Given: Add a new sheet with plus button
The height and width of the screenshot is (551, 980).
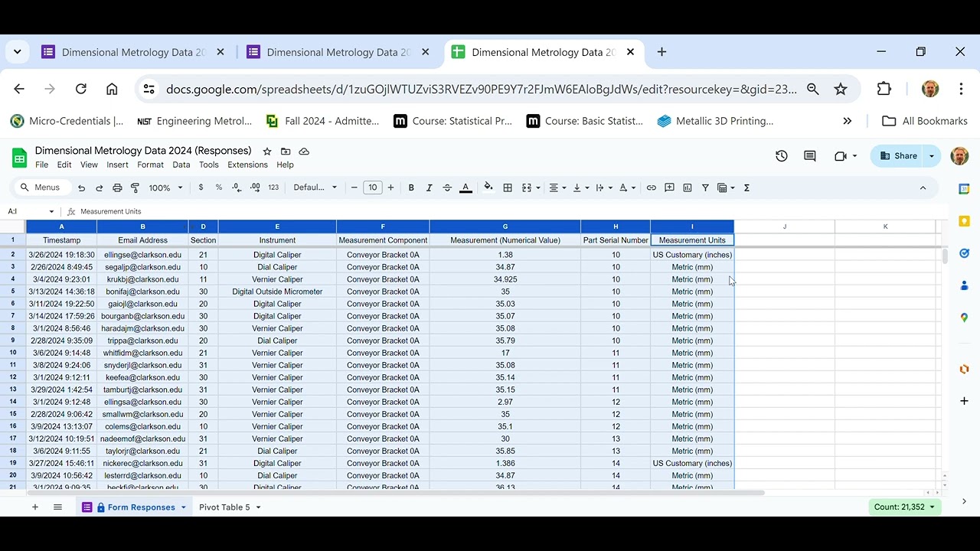Looking at the screenshot, I should tap(34, 507).
